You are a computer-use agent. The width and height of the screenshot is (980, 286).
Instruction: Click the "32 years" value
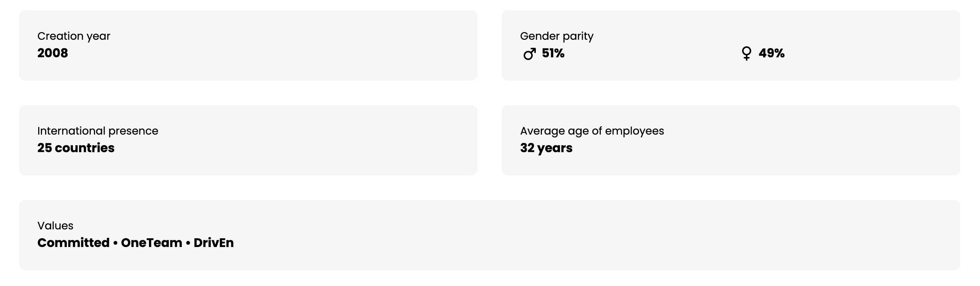546,148
